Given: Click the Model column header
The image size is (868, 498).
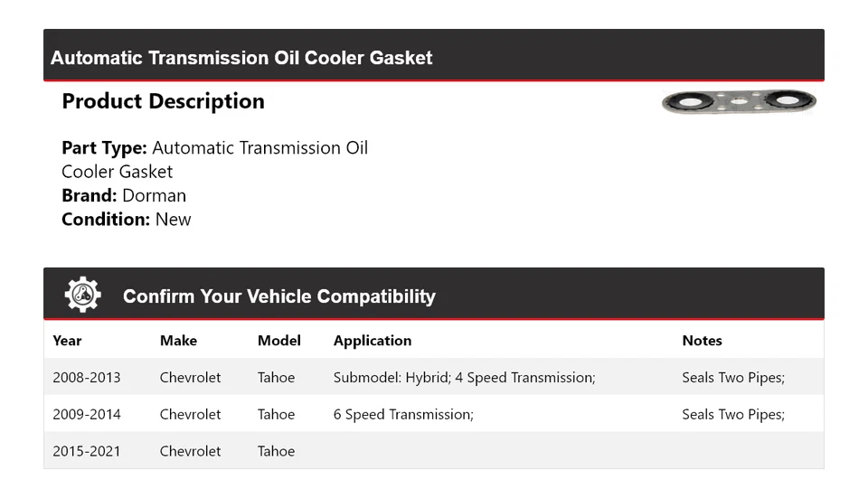Looking at the screenshot, I should tap(278, 341).
